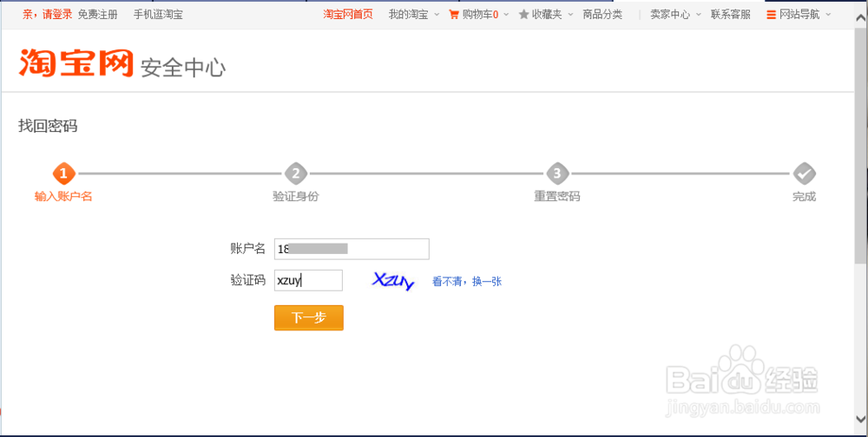Click 找回密码 heading text
The height and width of the screenshot is (437, 868).
tap(48, 126)
